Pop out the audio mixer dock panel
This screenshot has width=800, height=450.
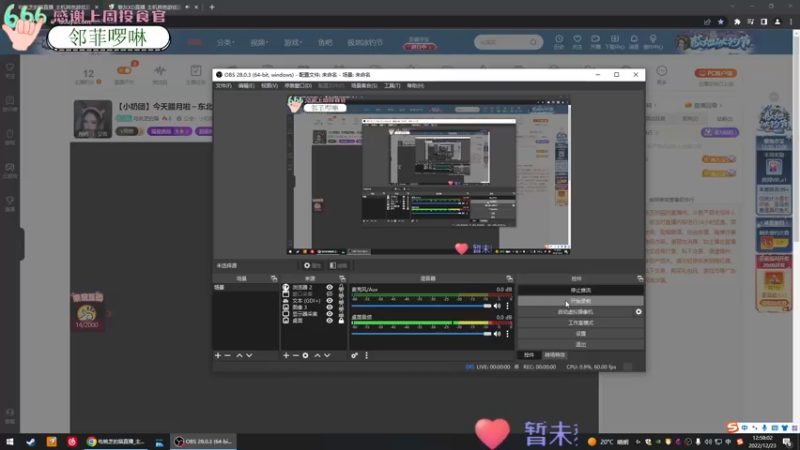(509, 279)
